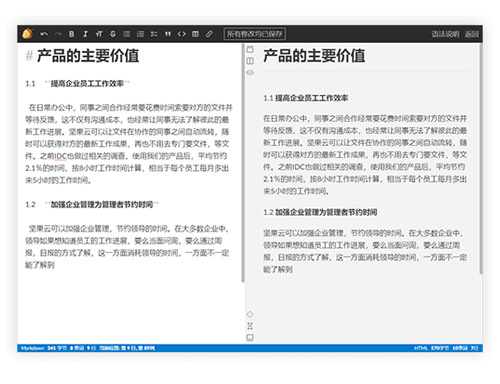
Task: Apply bold formatting
Action: click(72, 34)
